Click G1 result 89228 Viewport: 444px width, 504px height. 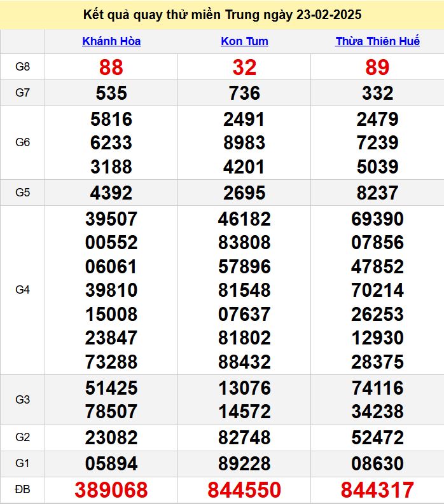[x=244, y=463]
